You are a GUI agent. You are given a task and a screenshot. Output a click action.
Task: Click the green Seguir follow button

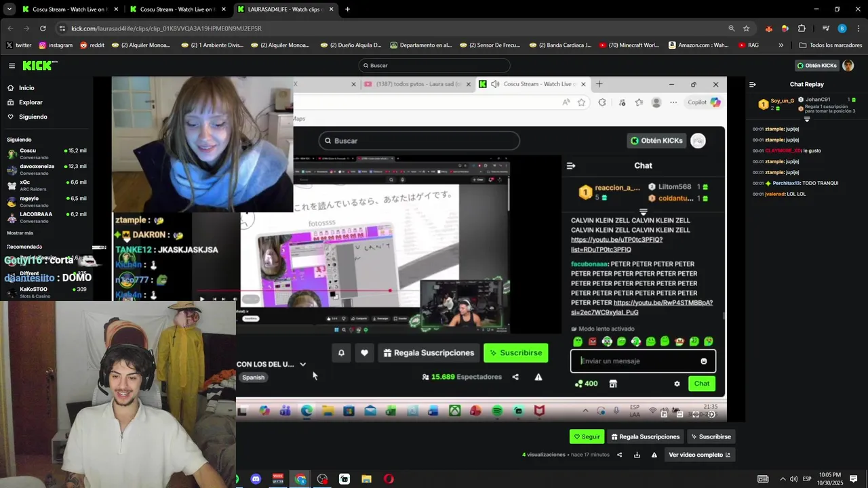[587, 436]
